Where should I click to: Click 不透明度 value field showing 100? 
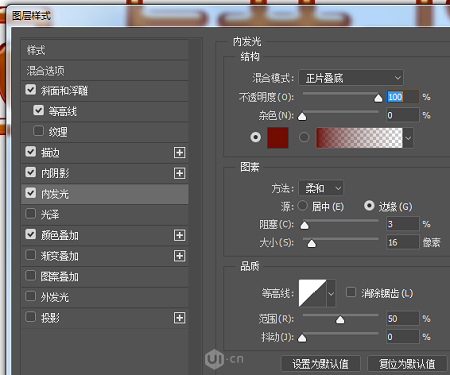pos(403,97)
